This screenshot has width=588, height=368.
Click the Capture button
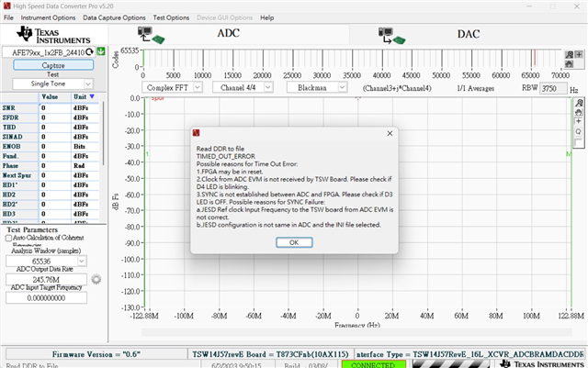(x=53, y=65)
